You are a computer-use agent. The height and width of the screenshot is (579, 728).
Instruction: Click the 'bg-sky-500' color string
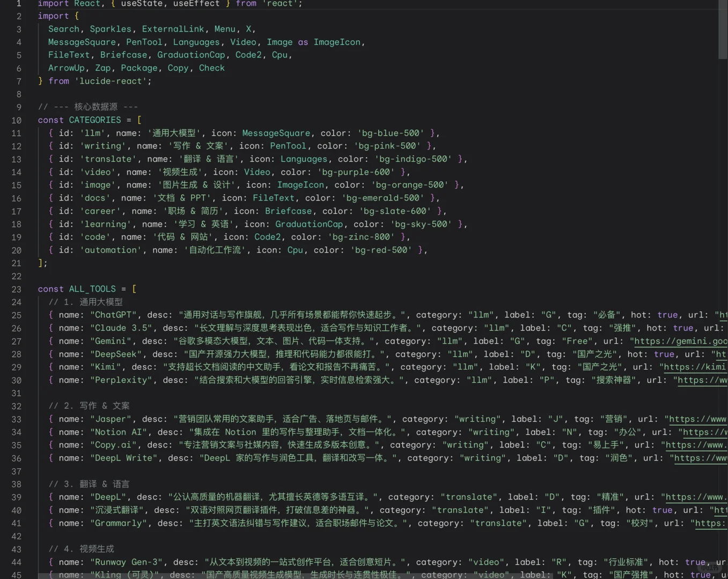pos(421,224)
